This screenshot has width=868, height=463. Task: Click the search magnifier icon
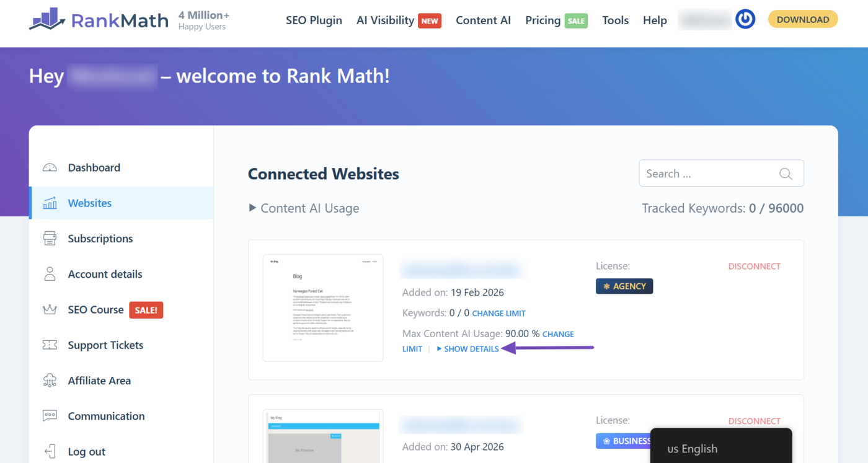click(786, 174)
